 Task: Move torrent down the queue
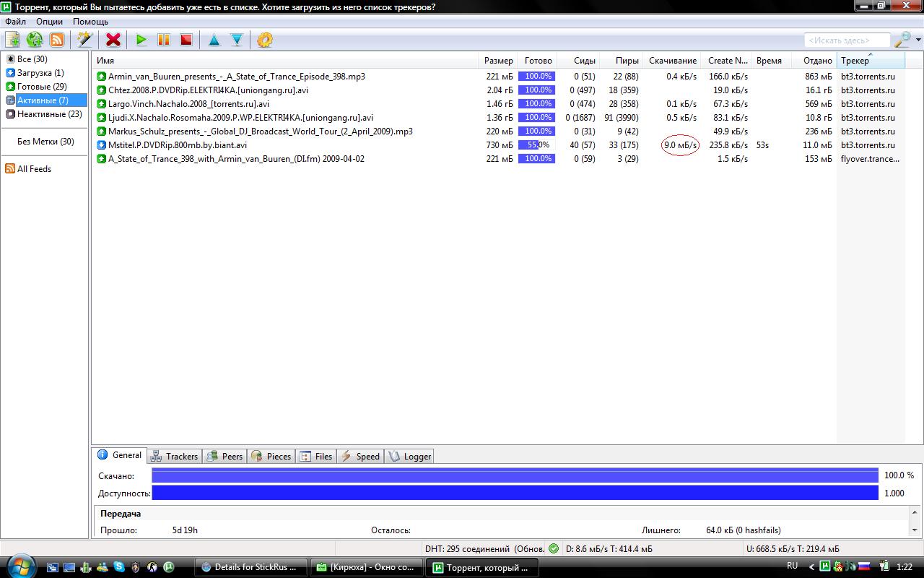237,40
